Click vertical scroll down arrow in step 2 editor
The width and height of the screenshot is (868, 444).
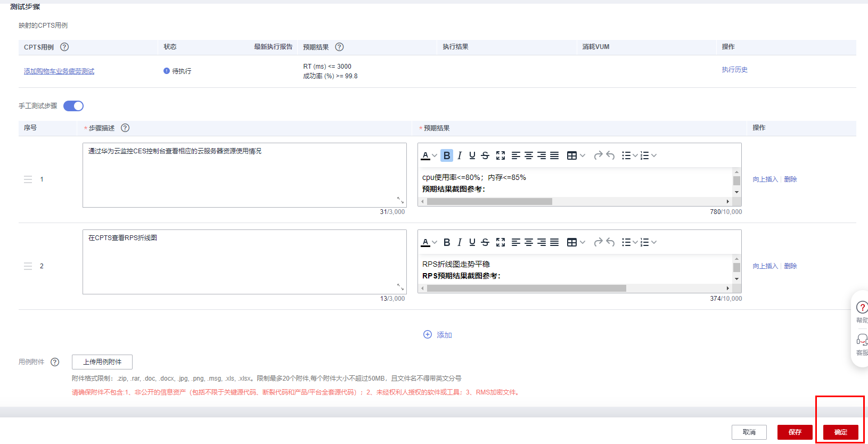(x=736, y=279)
